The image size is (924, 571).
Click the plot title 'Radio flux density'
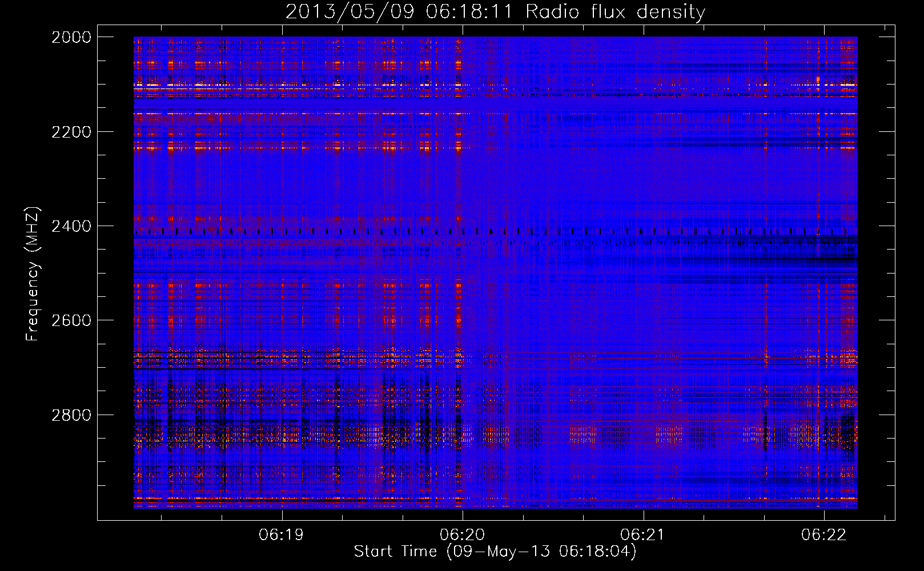pos(616,12)
